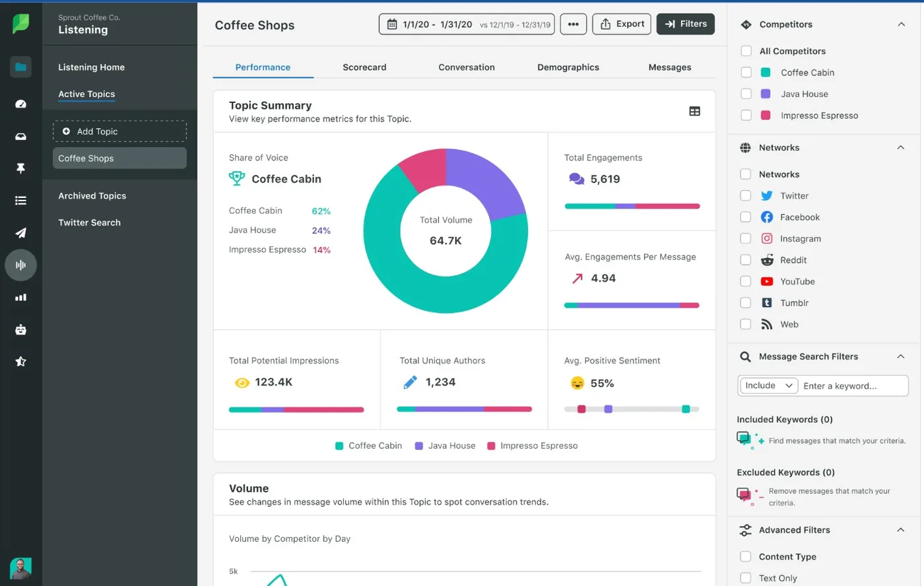This screenshot has width=924, height=586.
Task: Switch to the Messages tab
Action: (670, 67)
